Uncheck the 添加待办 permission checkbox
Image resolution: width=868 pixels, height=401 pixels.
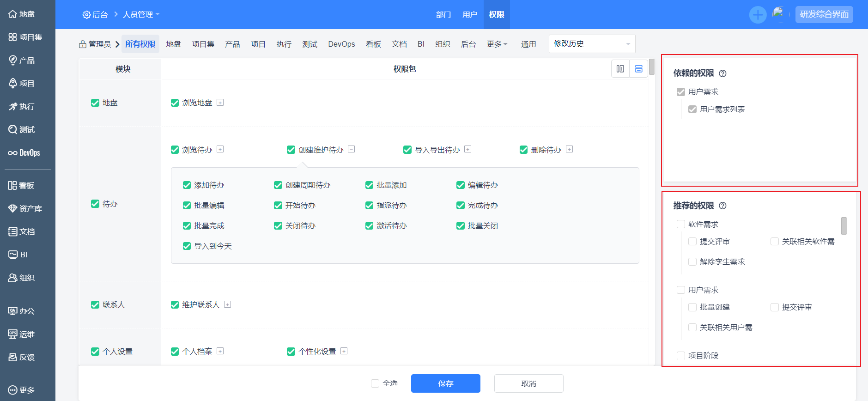click(x=187, y=185)
